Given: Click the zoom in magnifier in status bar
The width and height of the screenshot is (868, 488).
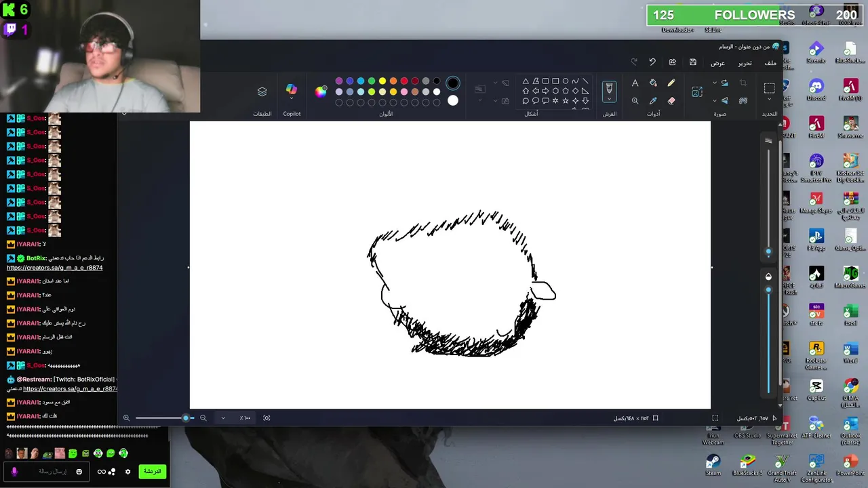Looking at the screenshot, I should point(126,418).
